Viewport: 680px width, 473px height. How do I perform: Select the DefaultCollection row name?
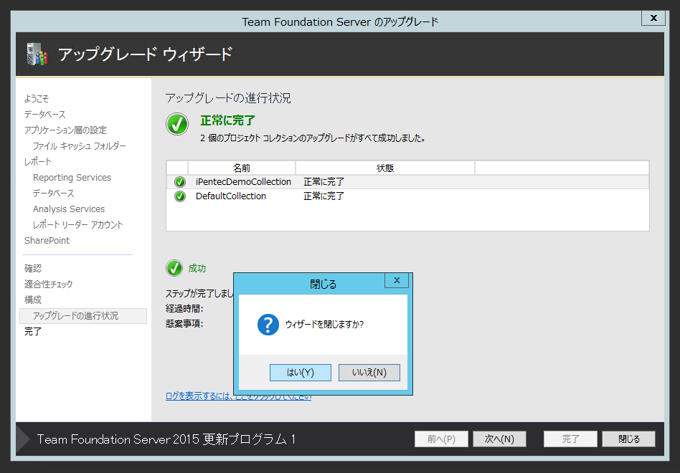point(231,196)
